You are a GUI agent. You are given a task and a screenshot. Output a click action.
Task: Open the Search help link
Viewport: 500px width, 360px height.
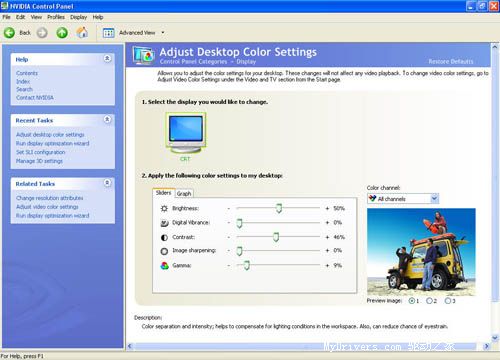(24, 89)
